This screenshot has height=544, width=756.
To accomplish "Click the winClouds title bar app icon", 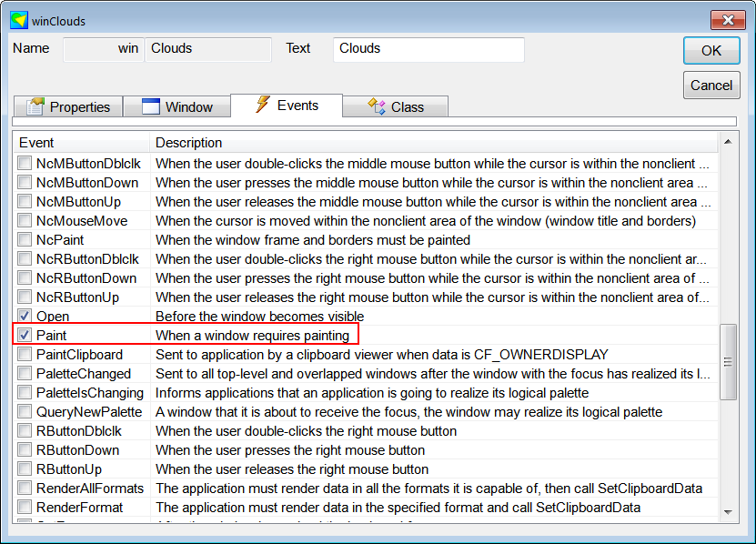I will (19, 21).
